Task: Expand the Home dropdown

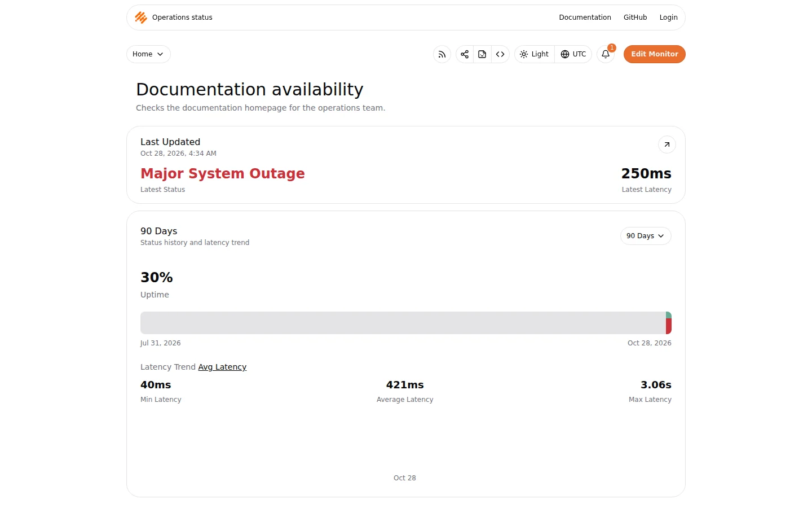Action: pos(148,54)
